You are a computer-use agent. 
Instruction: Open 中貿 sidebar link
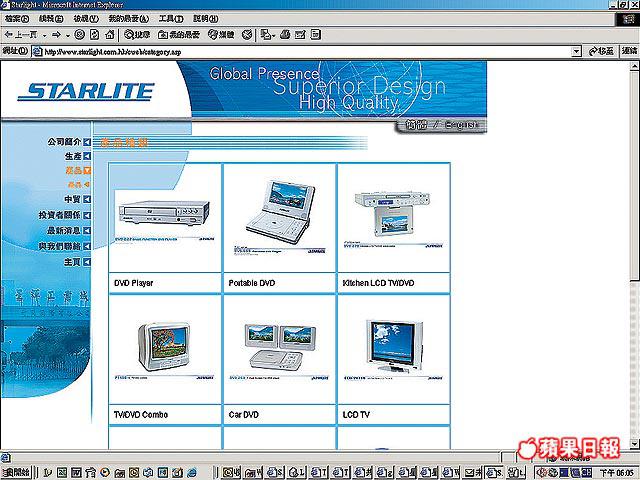78,199
